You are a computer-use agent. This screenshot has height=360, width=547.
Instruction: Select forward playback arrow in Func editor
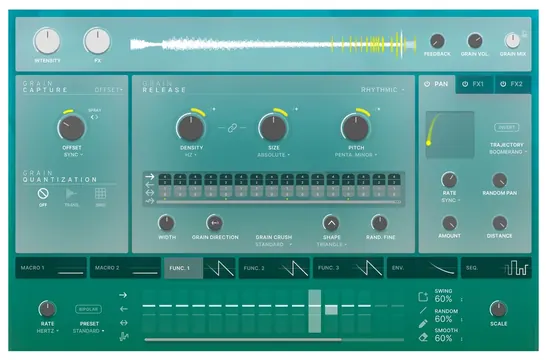coord(123,295)
